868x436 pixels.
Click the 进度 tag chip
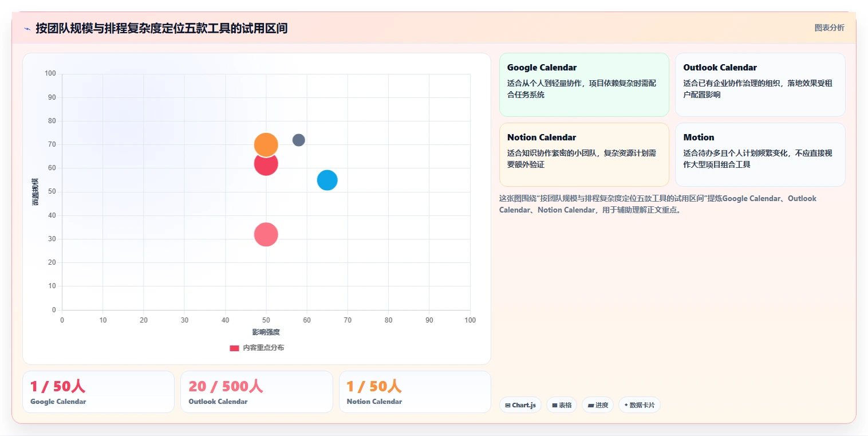pos(598,405)
